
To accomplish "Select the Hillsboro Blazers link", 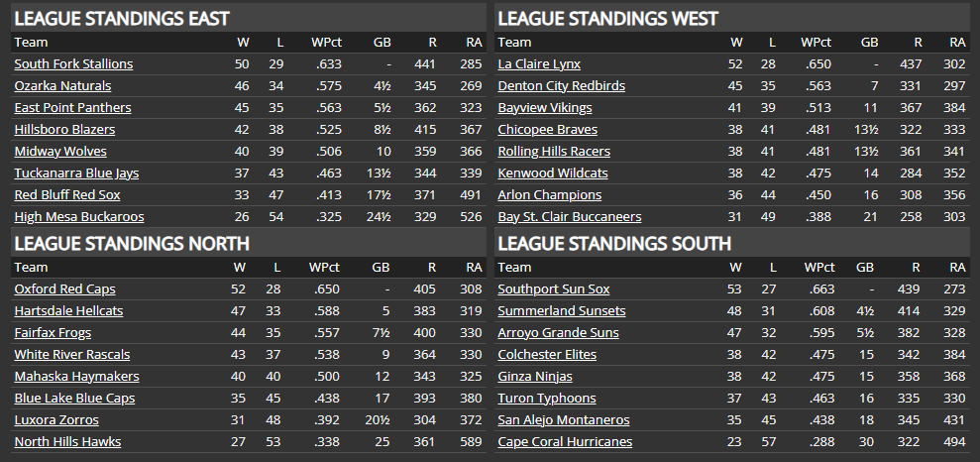I will (64, 130).
